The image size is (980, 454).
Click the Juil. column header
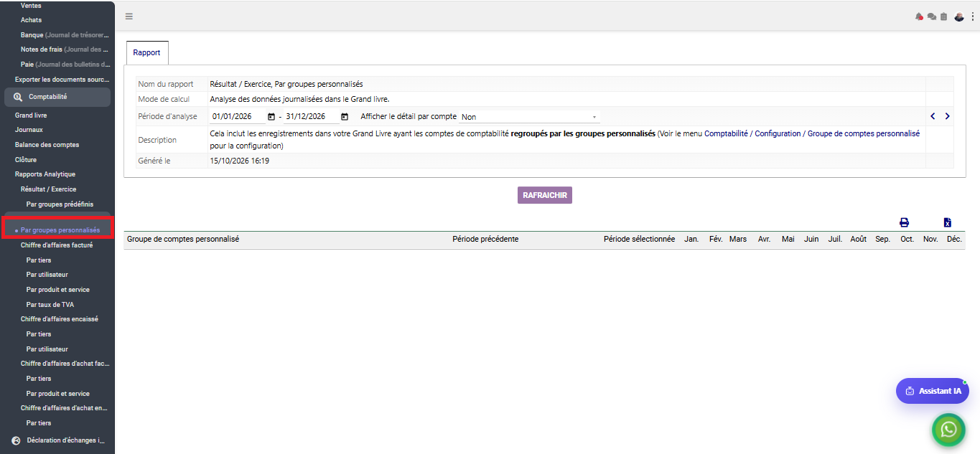tap(835, 239)
